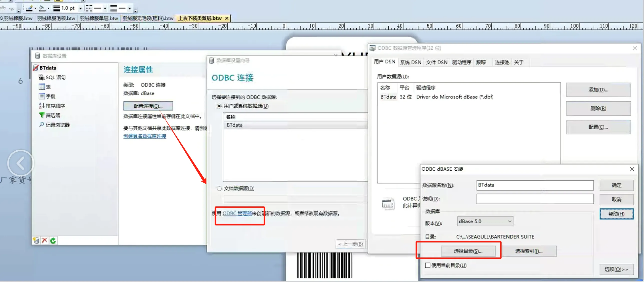The width and height of the screenshot is (644, 282).
Task: Enable 使用当前目录 checkbox
Action: pos(428,265)
